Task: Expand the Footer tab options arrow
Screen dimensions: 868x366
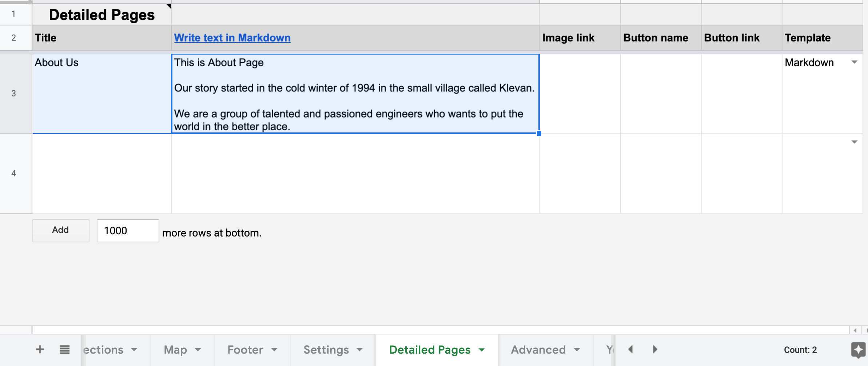Action: (274, 350)
